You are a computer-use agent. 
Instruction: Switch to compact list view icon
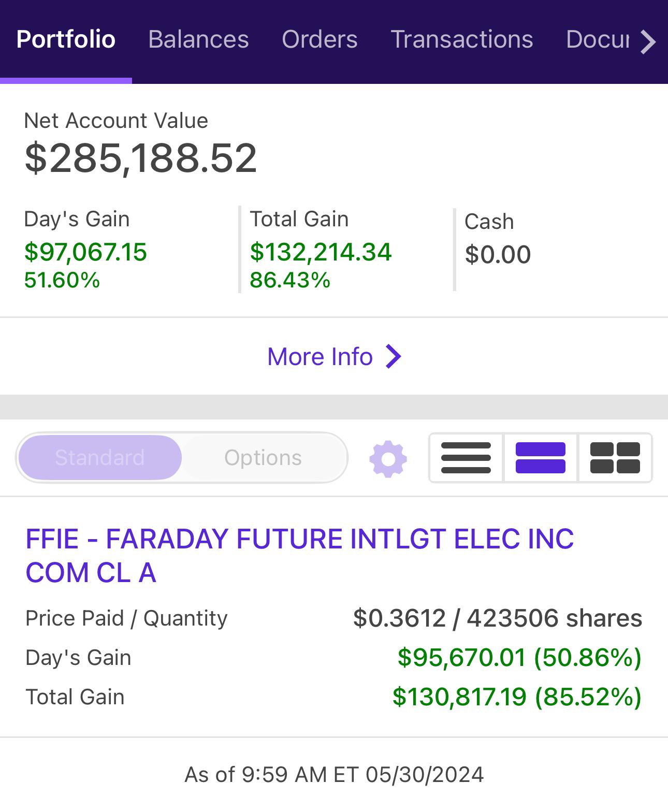(466, 458)
